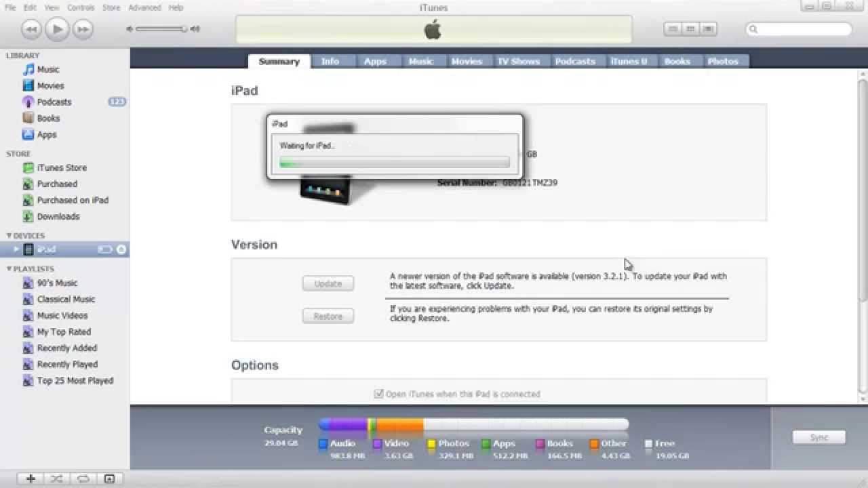Switch to the Info tab
Viewport: 868px width, 488px height.
click(330, 61)
